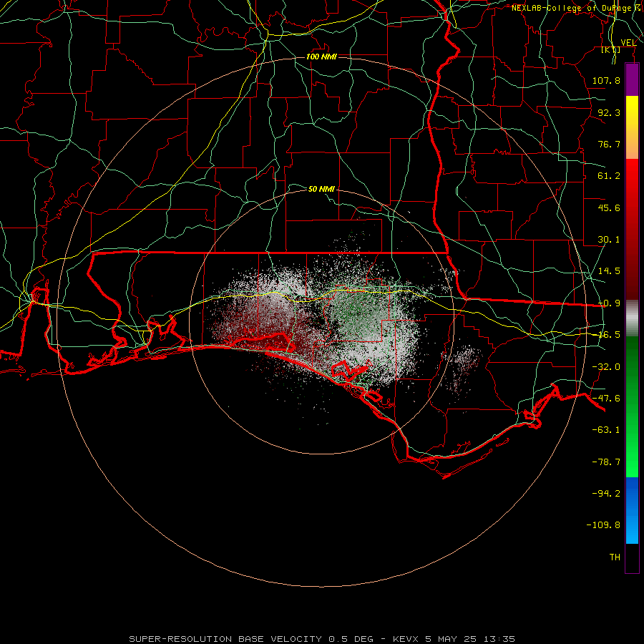
Task: Pick the gray near-zero segment of the color bar
Action: pyautogui.click(x=632, y=317)
